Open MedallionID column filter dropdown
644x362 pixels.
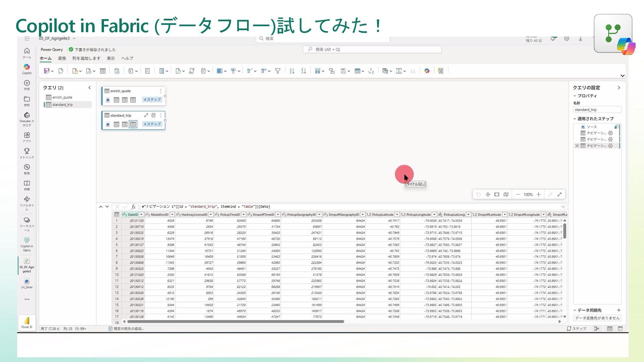point(172,215)
